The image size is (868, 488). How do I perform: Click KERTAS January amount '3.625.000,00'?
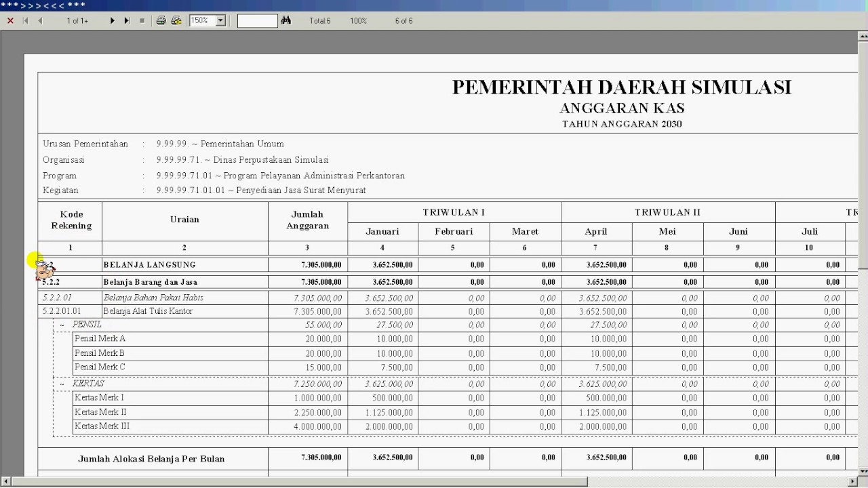tap(389, 384)
